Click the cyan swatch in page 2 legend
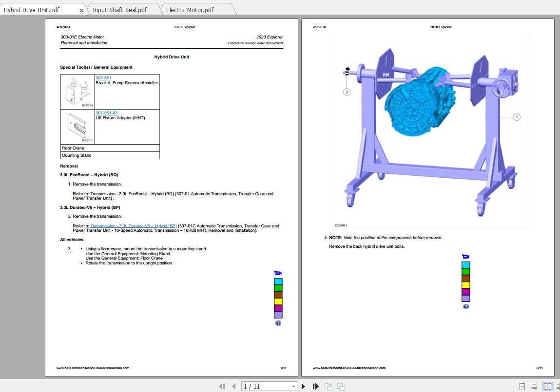Viewport: 560px width, 392px height. pyautogui.click(x=466, y=265)
